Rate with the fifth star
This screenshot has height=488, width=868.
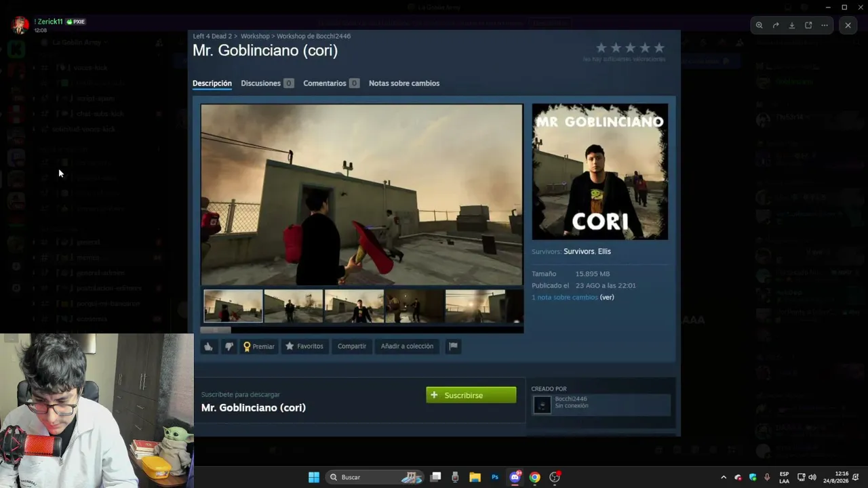(x=659, y=48)
